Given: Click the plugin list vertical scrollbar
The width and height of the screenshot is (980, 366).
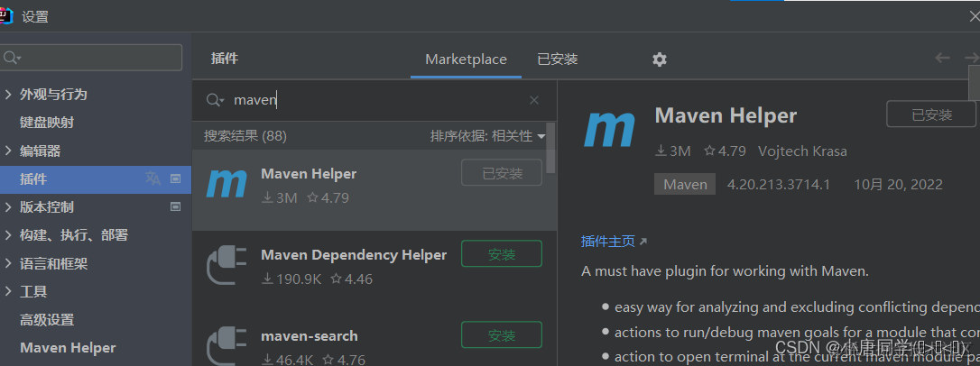Looking at the screenshot, I should [x=550, y=148].
